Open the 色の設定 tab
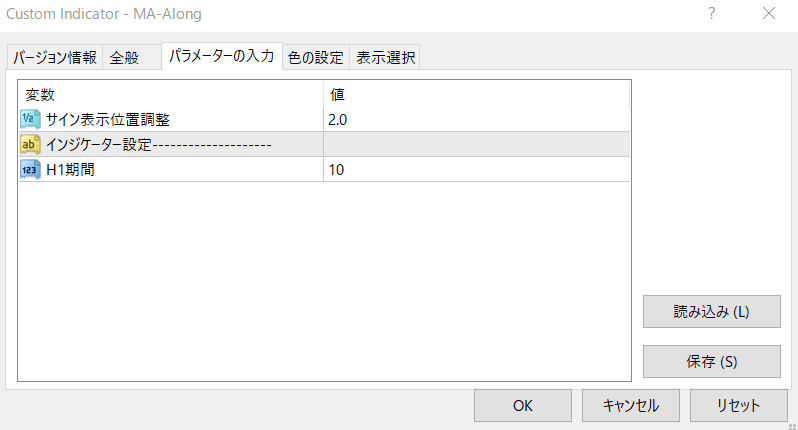 tap(316, 57)
